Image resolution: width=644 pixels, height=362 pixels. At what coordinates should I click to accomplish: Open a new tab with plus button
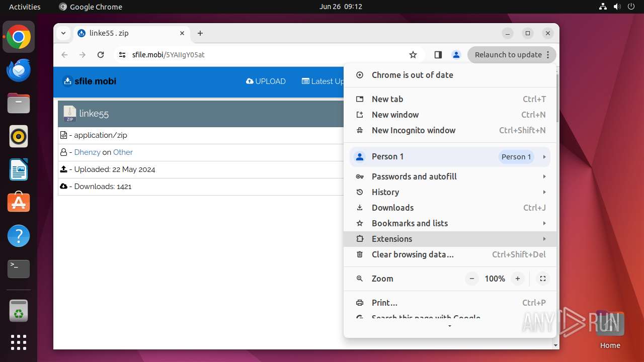coord(200,33)
